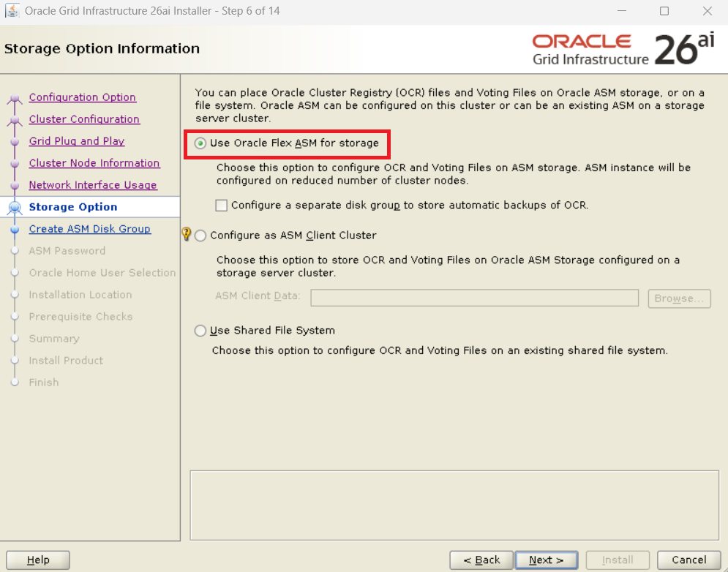Viewport: 728px width, 572px height.
Task: Jump to Cluster Node Information step
Action: (x=94, y=163)
